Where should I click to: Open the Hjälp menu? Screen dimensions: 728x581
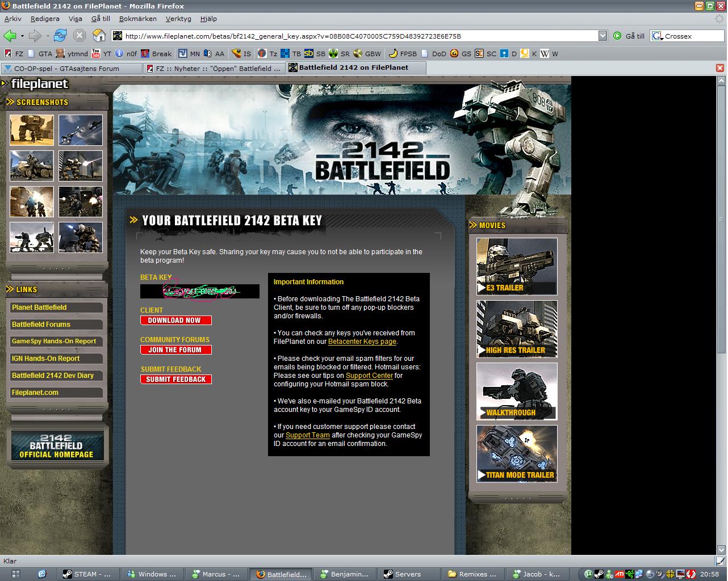point(208,19)
